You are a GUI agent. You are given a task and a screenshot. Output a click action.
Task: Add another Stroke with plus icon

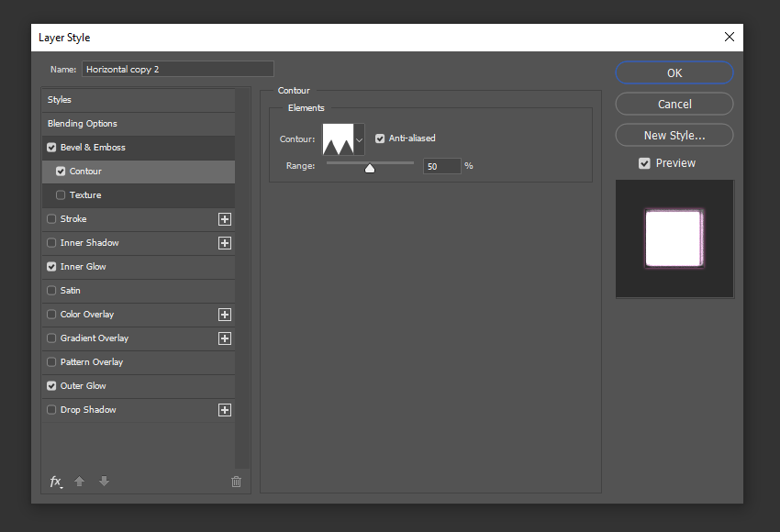[225, 219]
